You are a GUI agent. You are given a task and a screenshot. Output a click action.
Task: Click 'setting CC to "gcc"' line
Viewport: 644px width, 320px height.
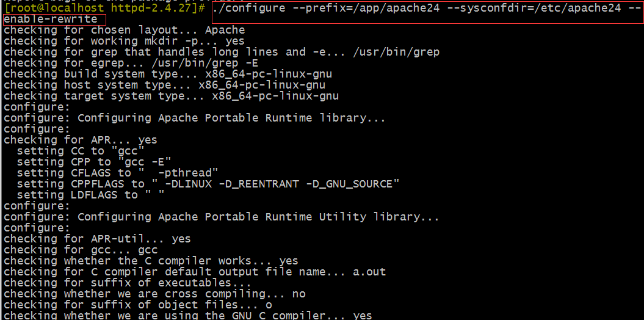[81, 151]
